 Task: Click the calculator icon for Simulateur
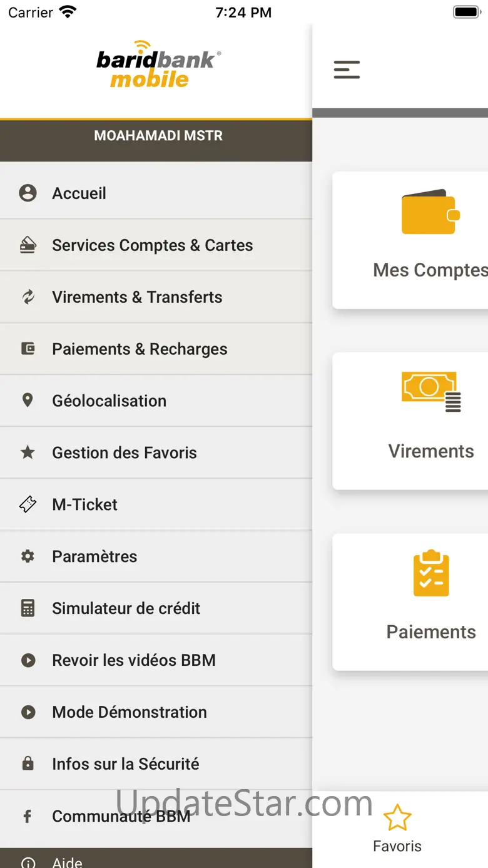[28, 608]
